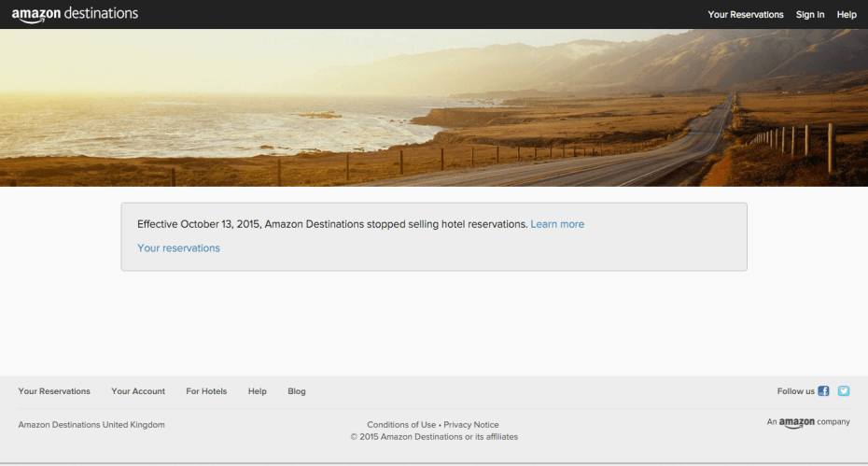Screen dimensions: 868x466
Task: Click the 'Effective October 13, 2015' notice text
Action: (332, 224)
